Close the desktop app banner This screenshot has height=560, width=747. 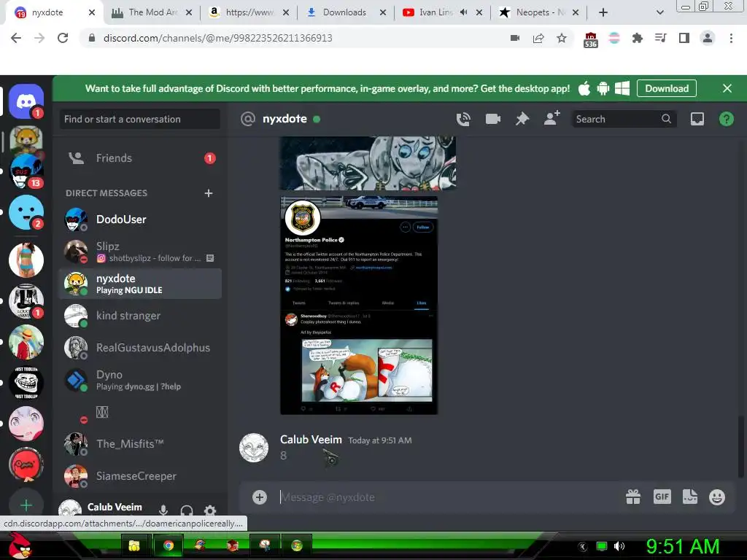[727, 88]
